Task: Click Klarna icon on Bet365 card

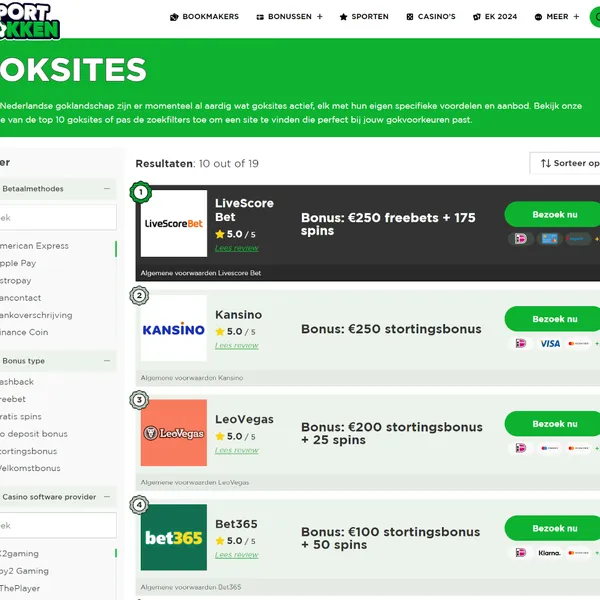Action: 550,553
